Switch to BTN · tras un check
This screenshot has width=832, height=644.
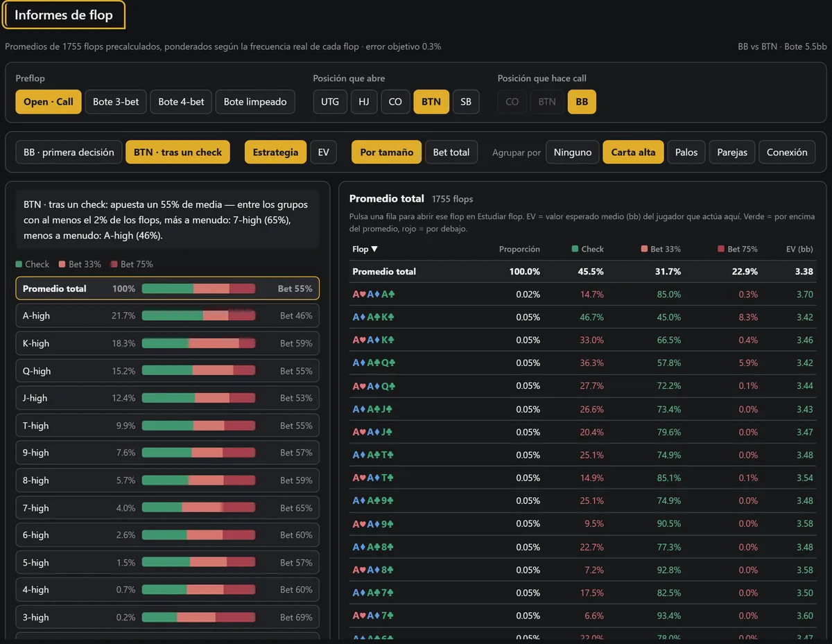point(177,153)
